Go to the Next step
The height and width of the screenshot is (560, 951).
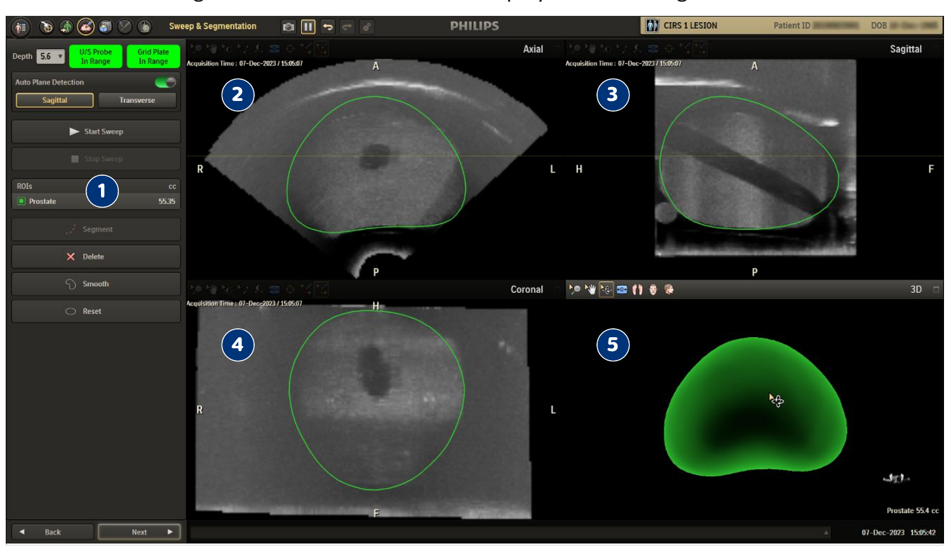pos(139,532)
